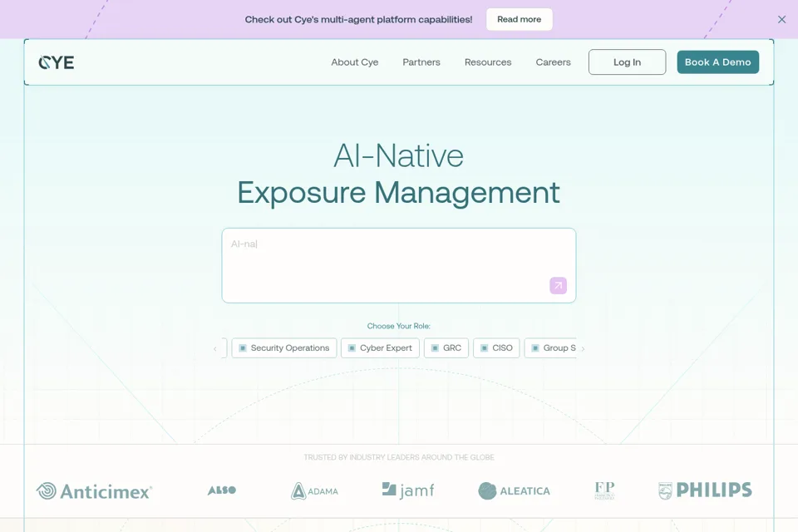Click the Read more banner button
Image resolution: width=798 pixels, height=532 pixels.
[x=519, y=19]
